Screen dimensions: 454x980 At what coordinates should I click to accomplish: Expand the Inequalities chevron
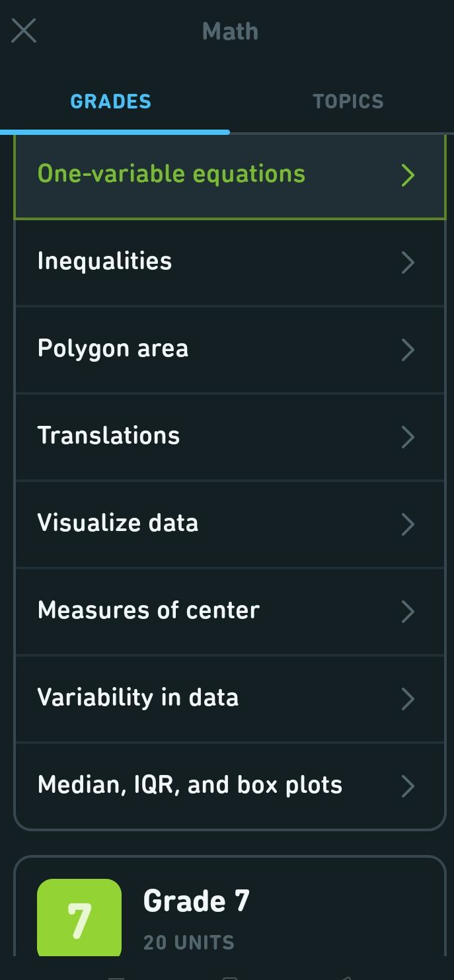pyautogui.click(x=408, y=262)
